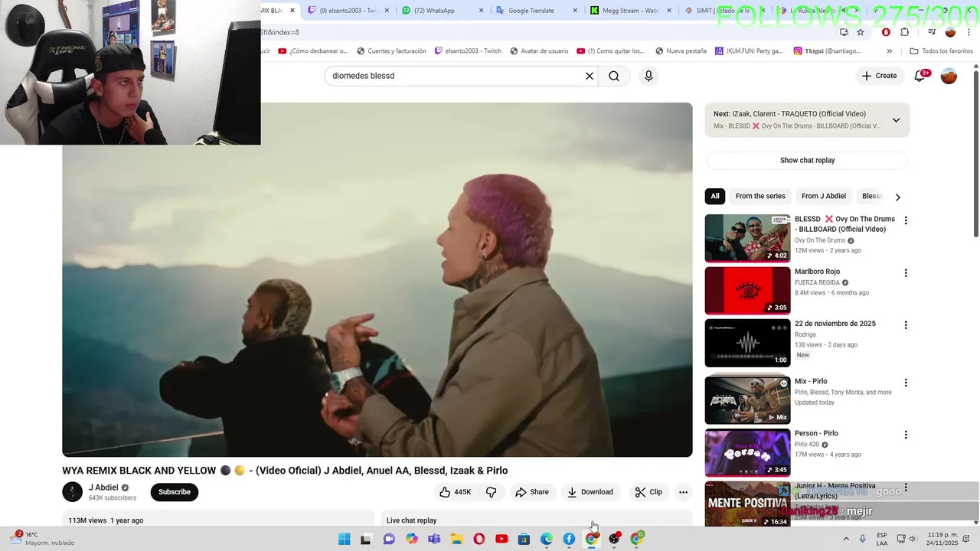Show more filter chips arrow
Screen dimensions: 980x551
pos(897,197)
